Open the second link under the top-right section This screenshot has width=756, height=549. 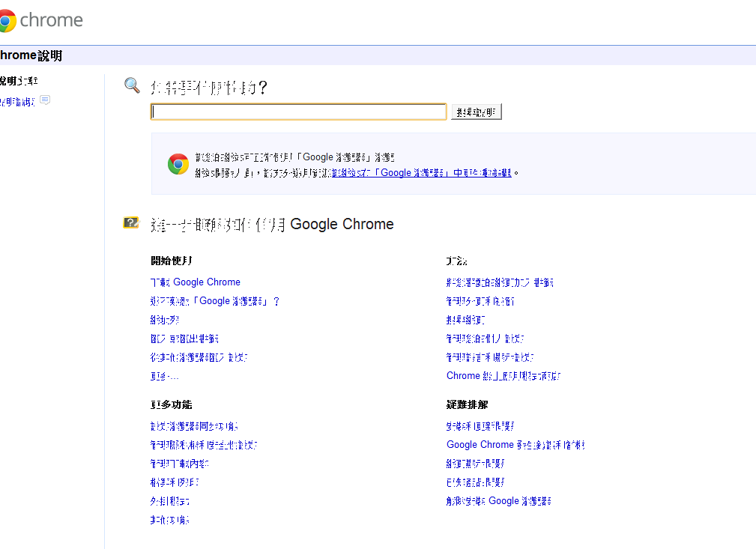[x=480, y=301]
